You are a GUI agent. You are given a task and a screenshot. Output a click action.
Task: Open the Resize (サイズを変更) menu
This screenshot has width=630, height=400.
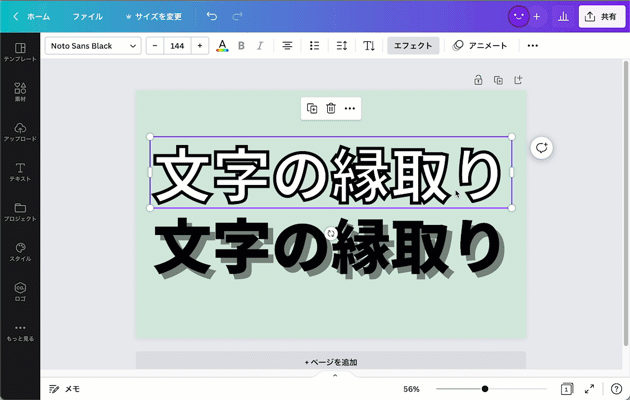(154, 16)
